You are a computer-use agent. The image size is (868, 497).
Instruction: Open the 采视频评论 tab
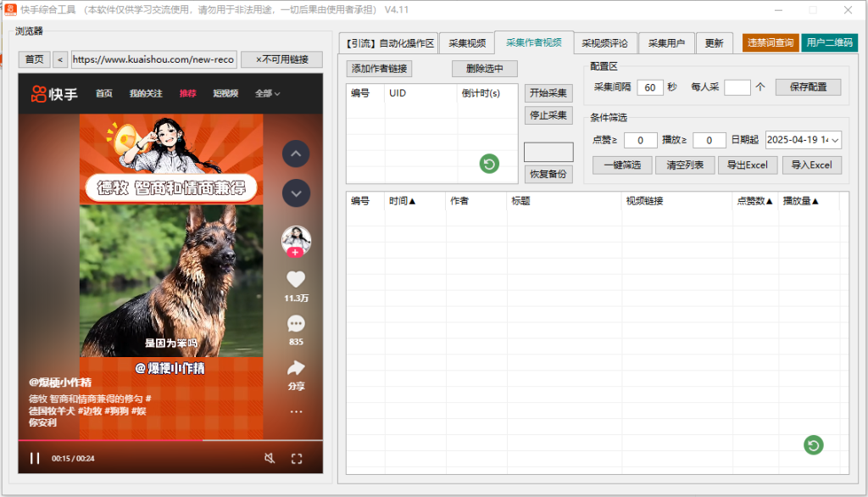[x=604, y=43]
